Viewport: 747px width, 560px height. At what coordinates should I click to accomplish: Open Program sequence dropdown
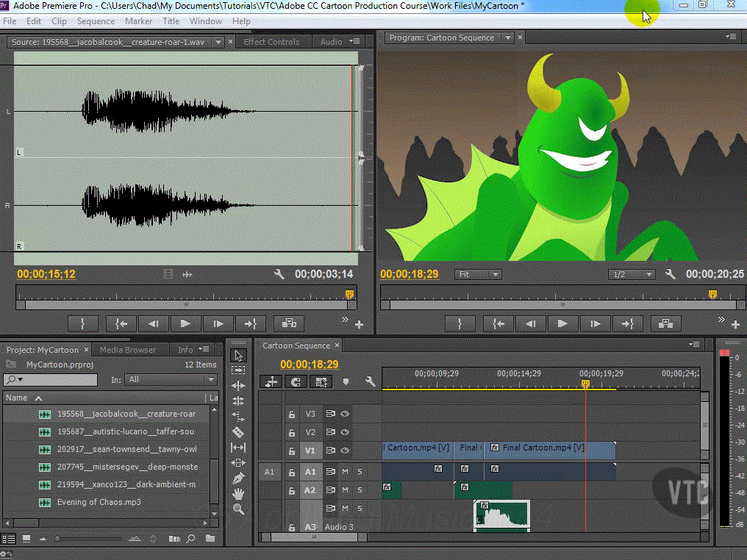click(x=508, y=37)
